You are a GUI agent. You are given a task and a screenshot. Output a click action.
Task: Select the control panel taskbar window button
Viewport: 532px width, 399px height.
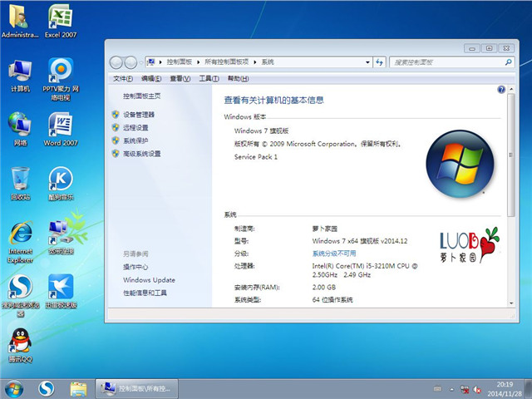pos(136,389)
